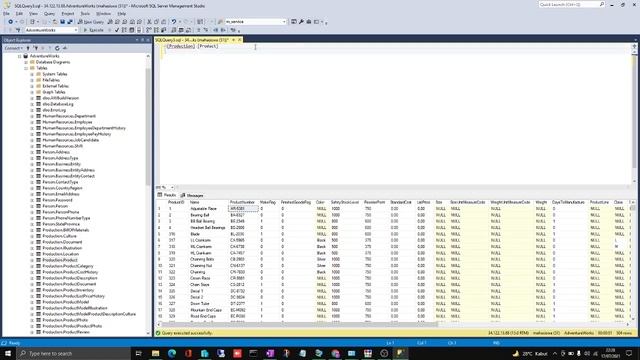Open Microsoft Edge from the taskbar
Screen dimensions: 640x360
coord(172,353)
